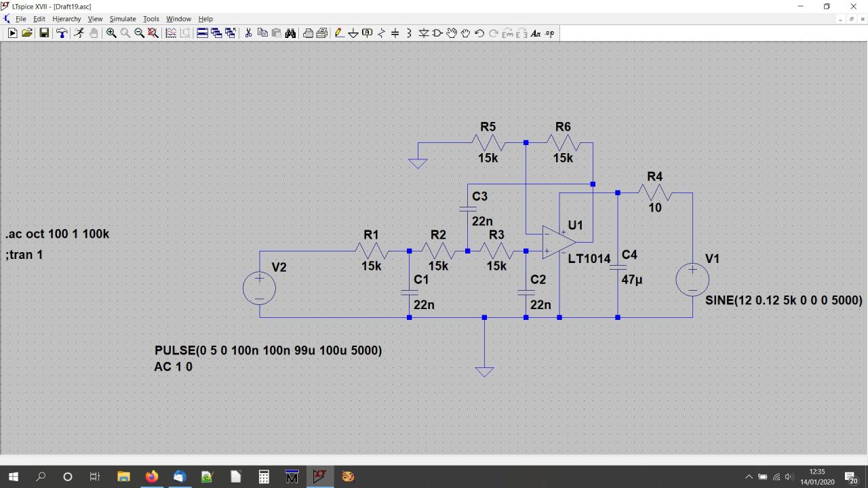Select the Cut scissors tool

[x=248, y=33]
